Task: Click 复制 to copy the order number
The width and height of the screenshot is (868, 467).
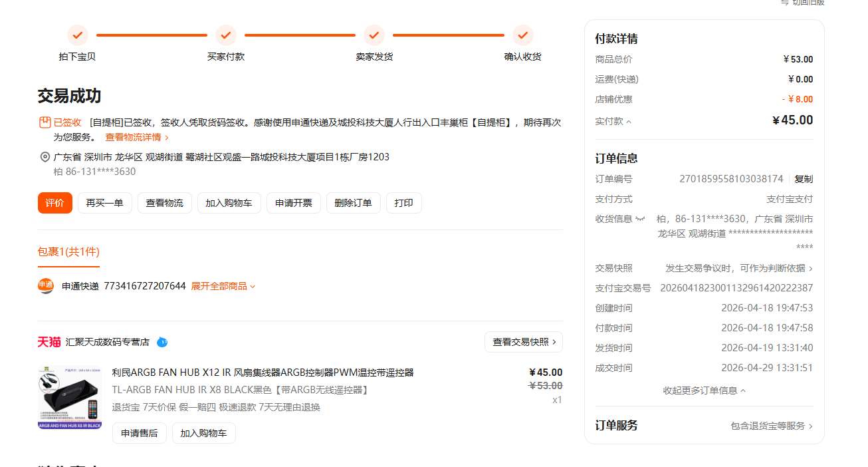Action: pyautogui.click(x=803, y=179)
